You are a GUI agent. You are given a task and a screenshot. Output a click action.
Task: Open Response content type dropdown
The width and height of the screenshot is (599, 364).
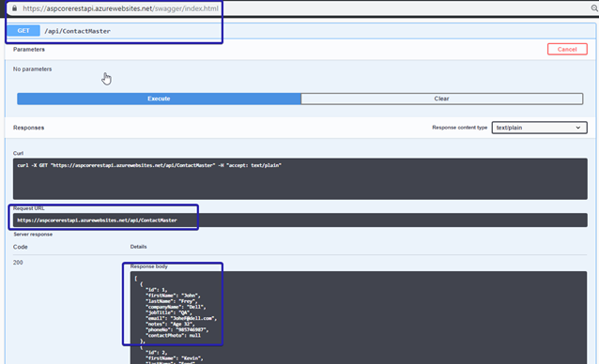[x=539, y=128]
